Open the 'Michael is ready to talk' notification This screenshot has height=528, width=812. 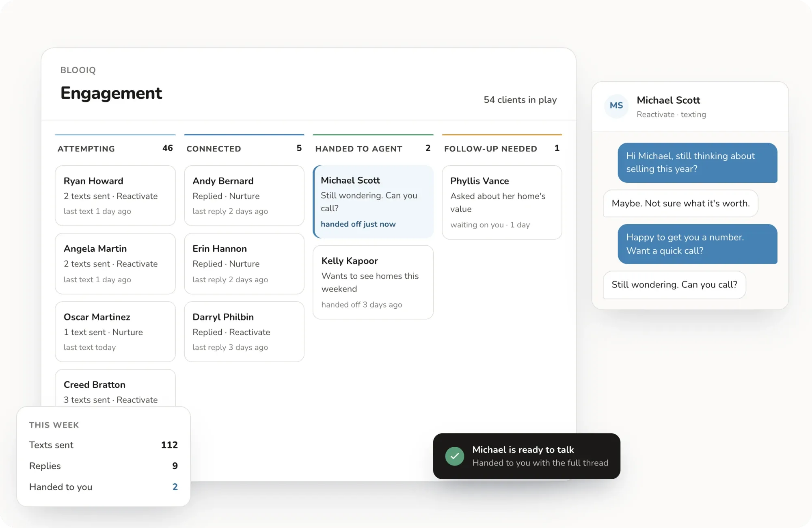click(527, 456)
